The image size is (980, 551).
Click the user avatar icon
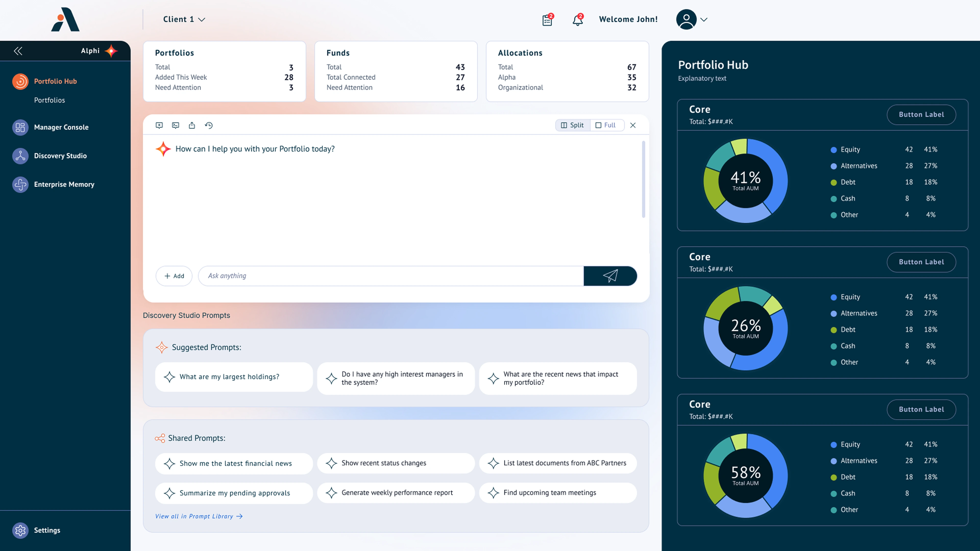point(686,19)
